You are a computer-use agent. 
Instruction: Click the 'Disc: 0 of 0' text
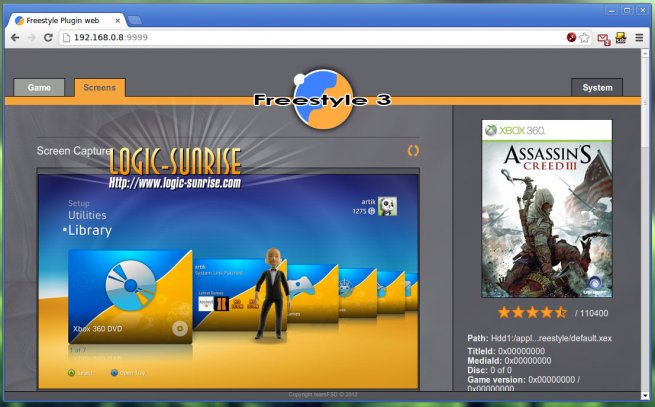(x=489, y=370)
